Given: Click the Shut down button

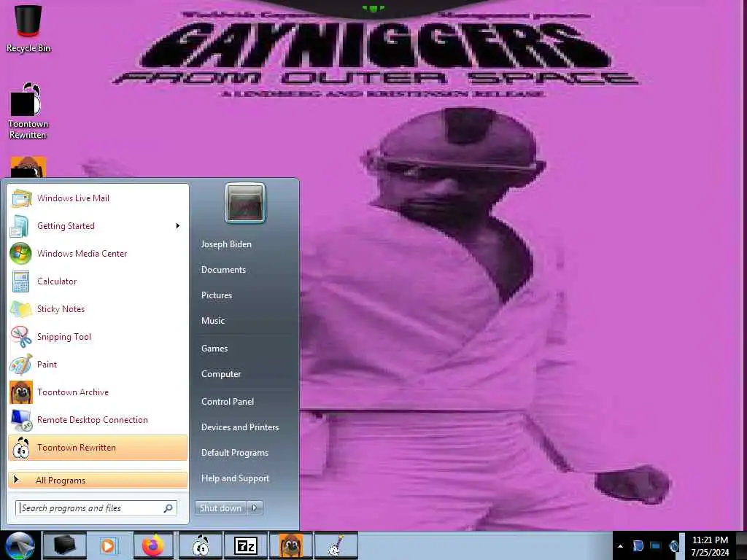Looking at the screenshot, I should tap(221, 508).
